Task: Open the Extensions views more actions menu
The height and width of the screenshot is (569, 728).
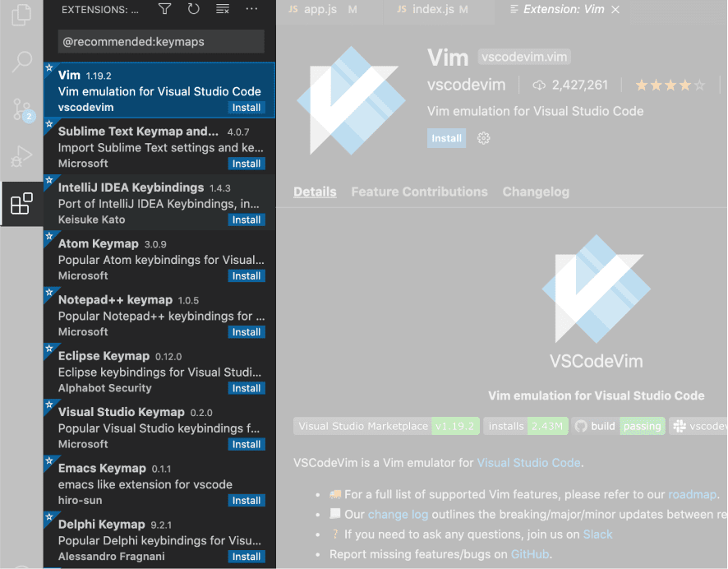Action: point(251,9)
